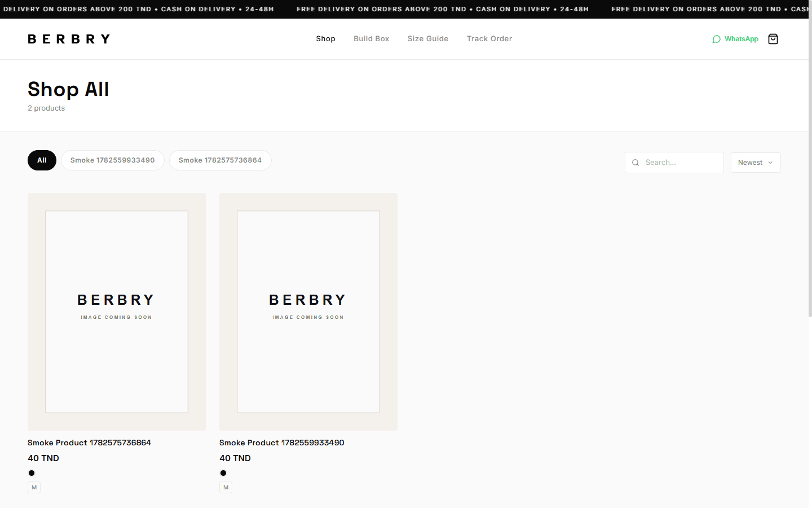This screenshot has height=508, width=812.
Task: Open the Track Order page
Action: pyautogui.click(x=489, y=39)
